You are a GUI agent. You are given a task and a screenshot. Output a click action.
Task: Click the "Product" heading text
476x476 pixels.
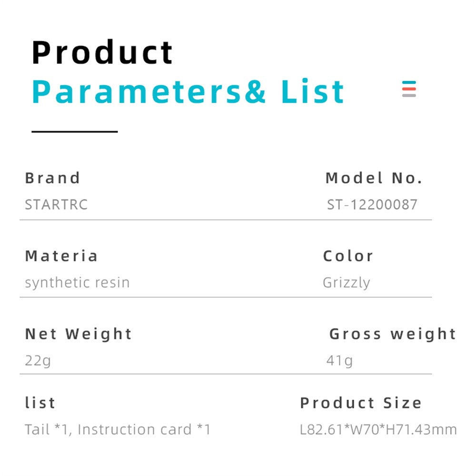pos(102,52)
